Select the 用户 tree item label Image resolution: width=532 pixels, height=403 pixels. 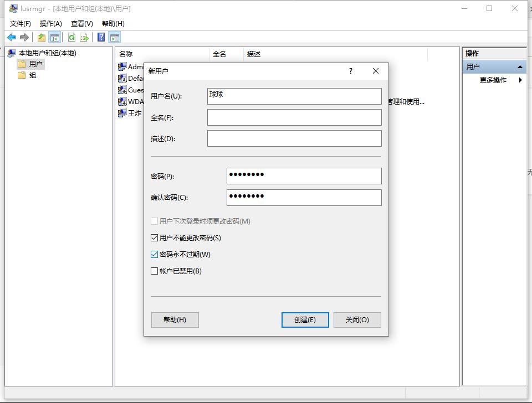point(36,64)
